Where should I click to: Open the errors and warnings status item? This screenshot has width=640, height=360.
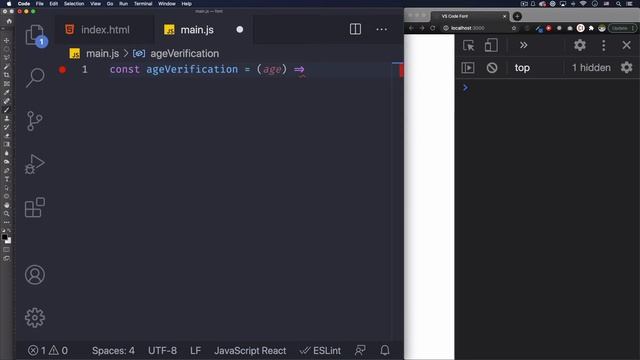click(48, 351)
